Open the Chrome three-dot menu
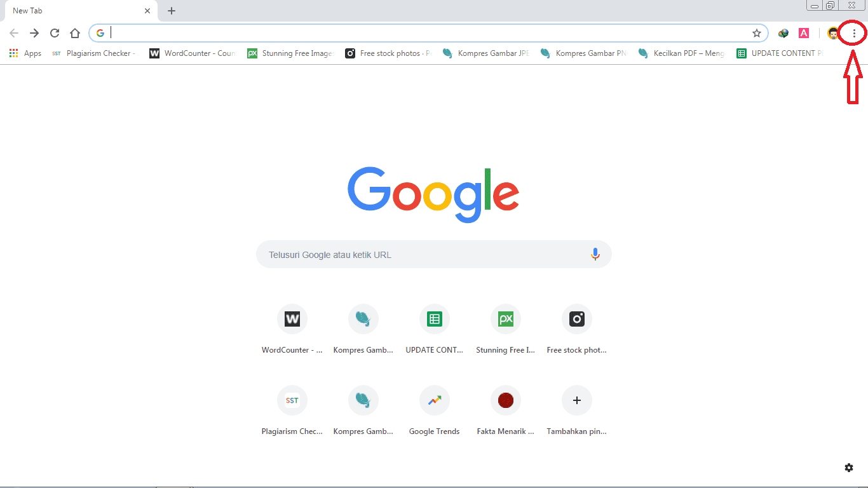The width and height of the screenshot is (868, 488). (x=854, y=33)
